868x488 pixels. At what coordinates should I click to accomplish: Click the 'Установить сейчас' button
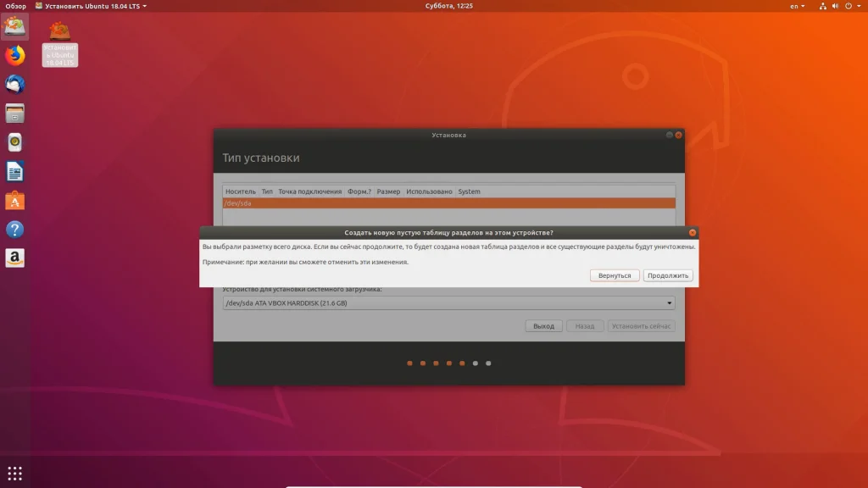tap(641, 326)
